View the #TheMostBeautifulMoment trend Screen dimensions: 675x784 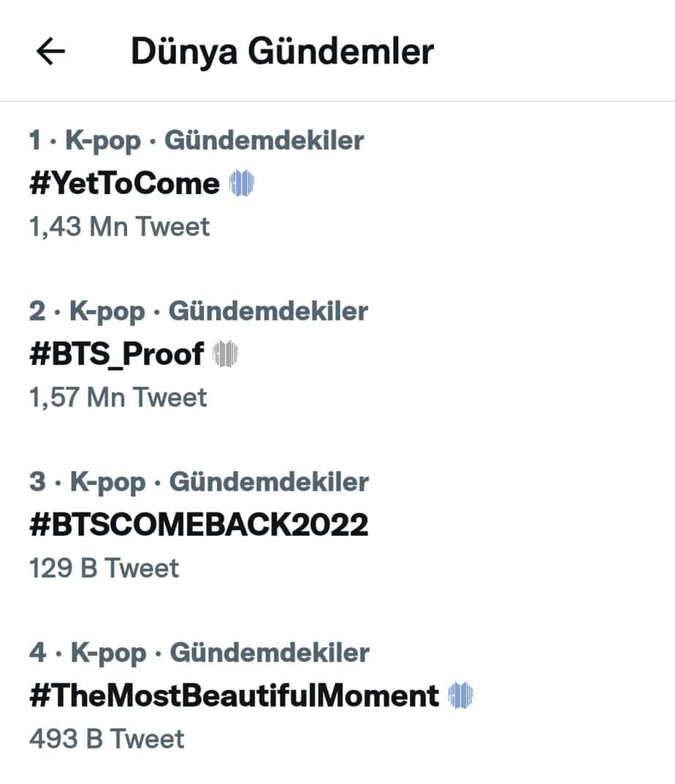point(234,696)
